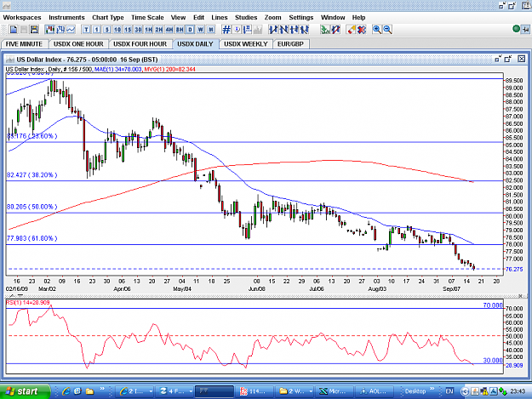Click the RSI(1) 14=28.909 study label

tap(28, 302)
